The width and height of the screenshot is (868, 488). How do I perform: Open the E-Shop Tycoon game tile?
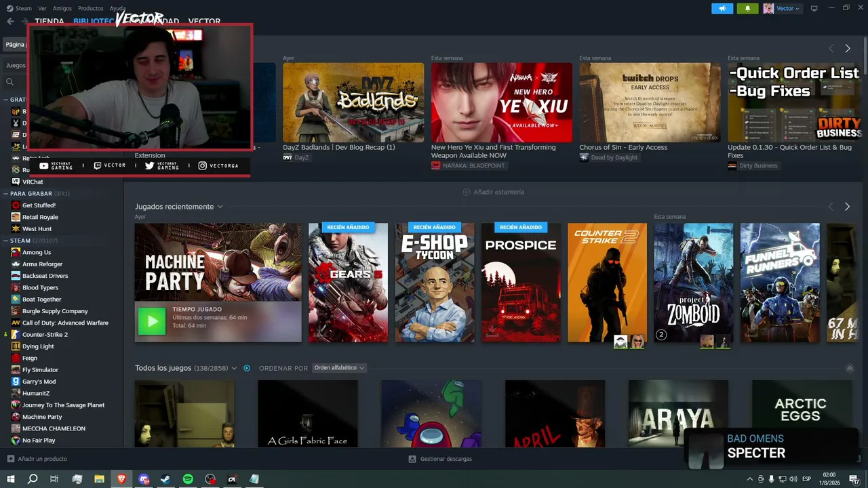point(435,283)
